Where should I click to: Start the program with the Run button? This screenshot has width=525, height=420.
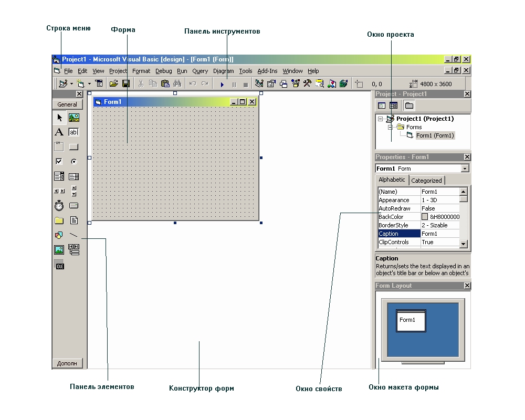pos(222,85)
